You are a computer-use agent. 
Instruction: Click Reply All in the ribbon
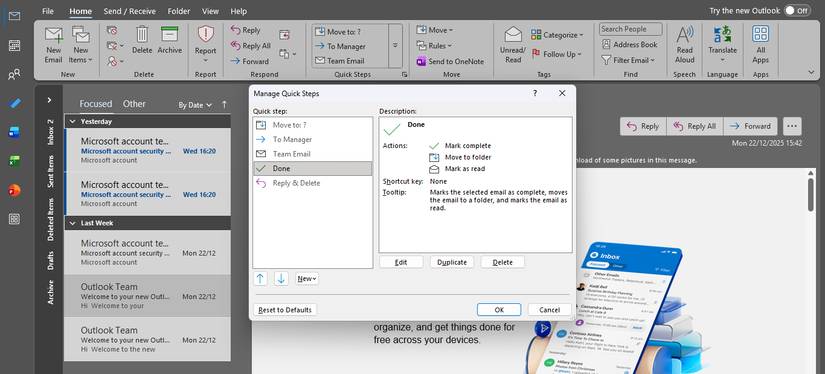[x=251, y=46]
